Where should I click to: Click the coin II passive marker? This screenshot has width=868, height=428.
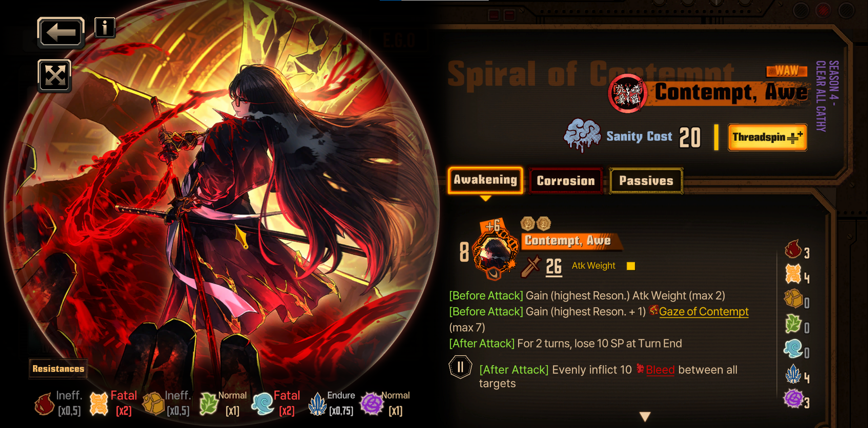(x=460, y=367)
